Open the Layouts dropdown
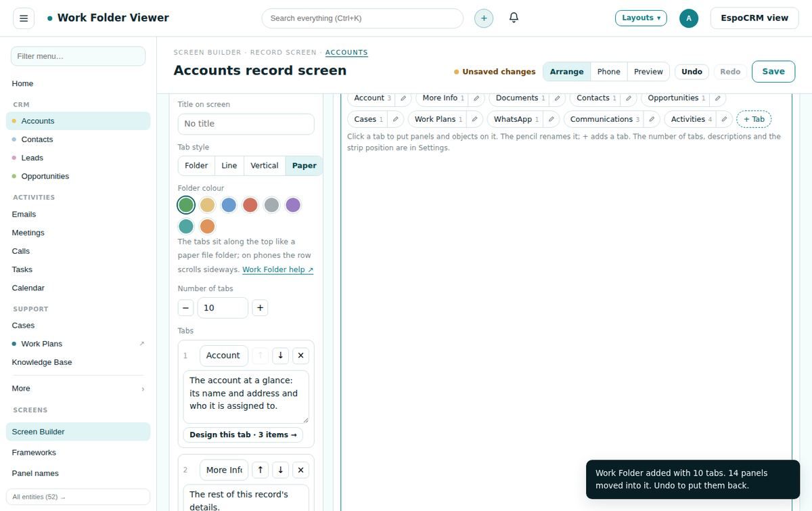 click(641, 18)
